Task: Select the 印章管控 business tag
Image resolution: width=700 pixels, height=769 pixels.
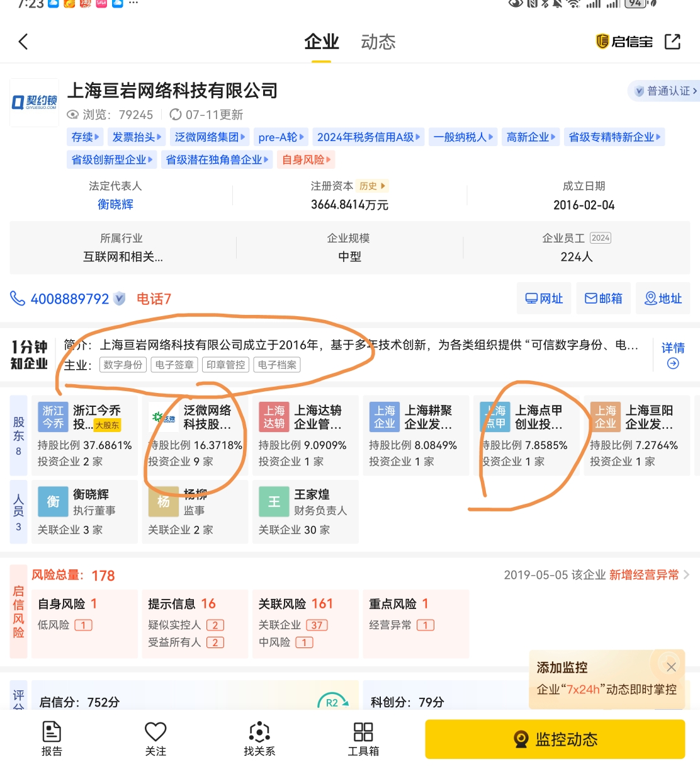Action: tap(226, 365)
